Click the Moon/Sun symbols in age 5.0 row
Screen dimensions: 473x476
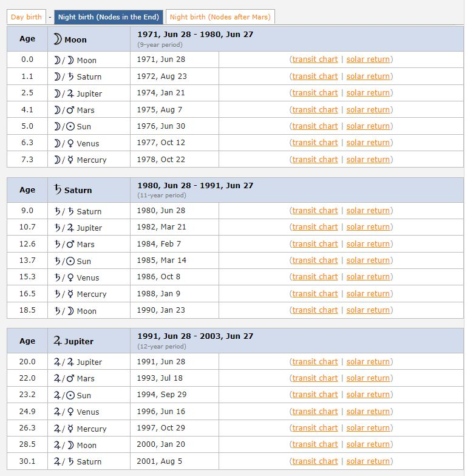pos(64,126)
